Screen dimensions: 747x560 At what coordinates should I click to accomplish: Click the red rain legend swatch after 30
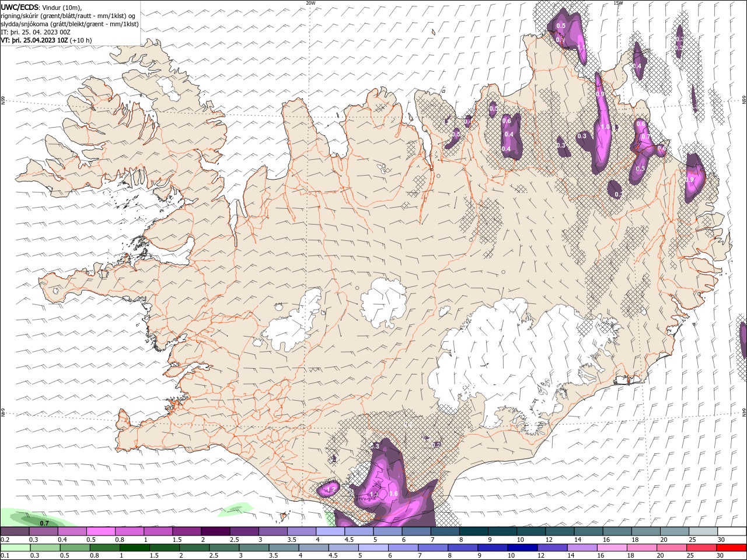point(732,548)
